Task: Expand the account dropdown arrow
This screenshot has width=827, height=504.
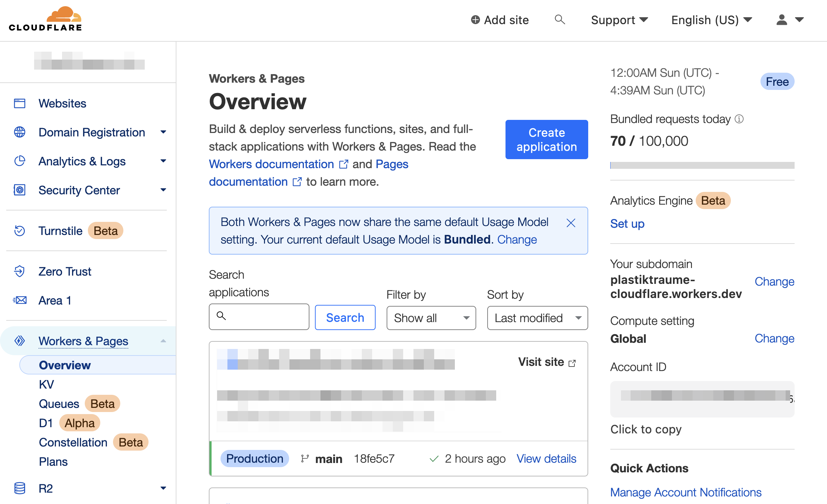Action: click(x=799, y=20)
